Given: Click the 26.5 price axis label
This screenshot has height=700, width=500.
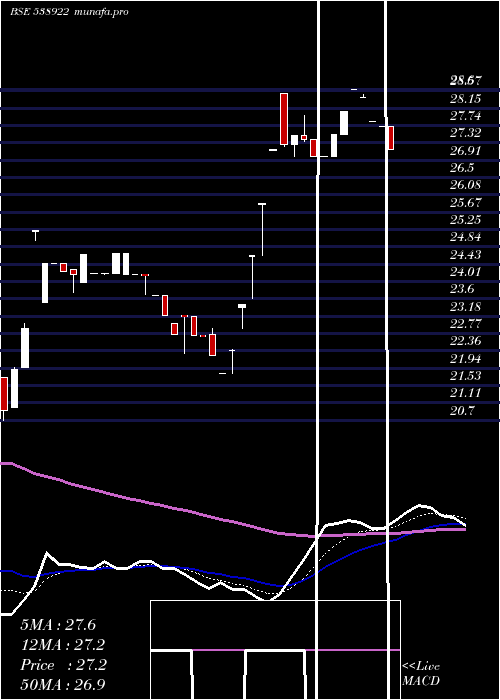Looking at the screenshot, I should 462,168.
